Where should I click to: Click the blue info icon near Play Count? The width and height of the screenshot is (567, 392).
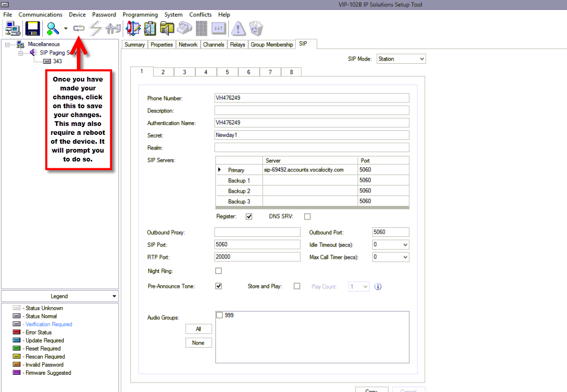point(378,286)
